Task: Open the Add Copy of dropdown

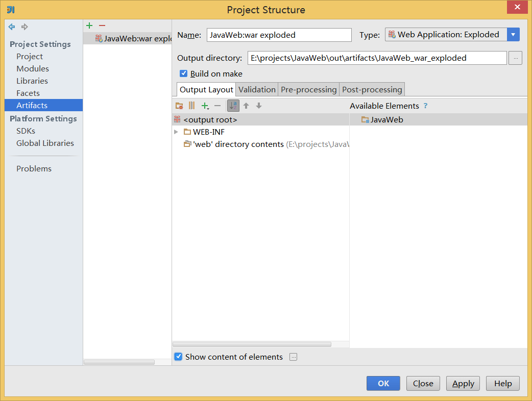Action: 205,106
